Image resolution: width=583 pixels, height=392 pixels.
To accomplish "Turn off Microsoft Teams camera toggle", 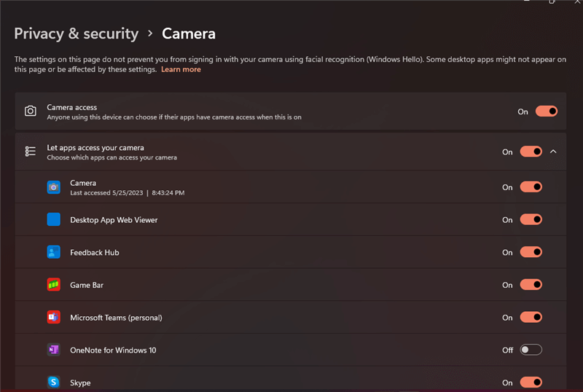I will pos(531,318).
